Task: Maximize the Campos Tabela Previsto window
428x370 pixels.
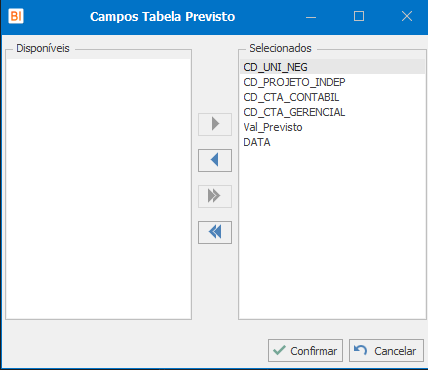Action: click(x=359, y=16)
